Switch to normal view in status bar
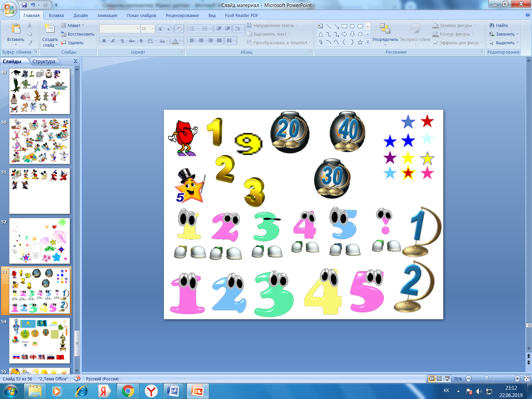The width and height of the screenshot is (532, 399). pos(432,379)
